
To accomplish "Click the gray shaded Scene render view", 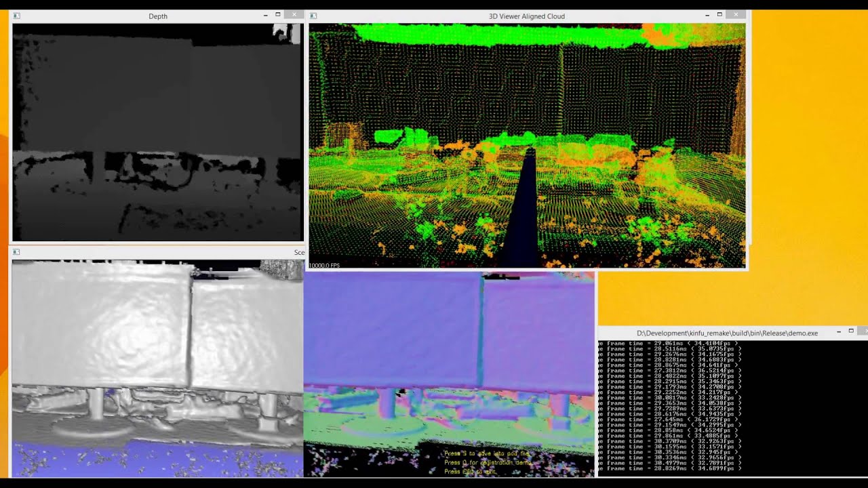I will tap(157, 368).
